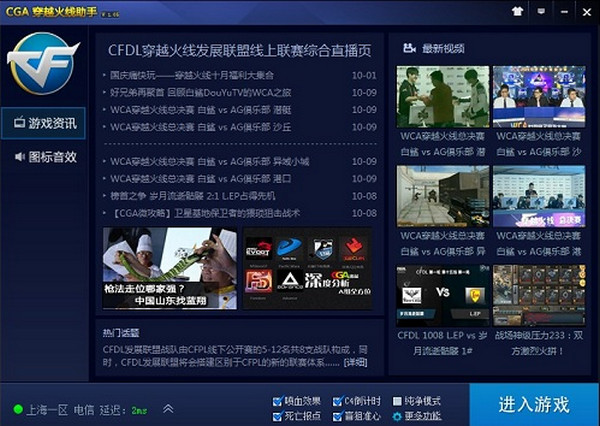The image size is (600, 426).
Task: Open the three commentators video thumbnail
Action: click(x=539, y=96)
